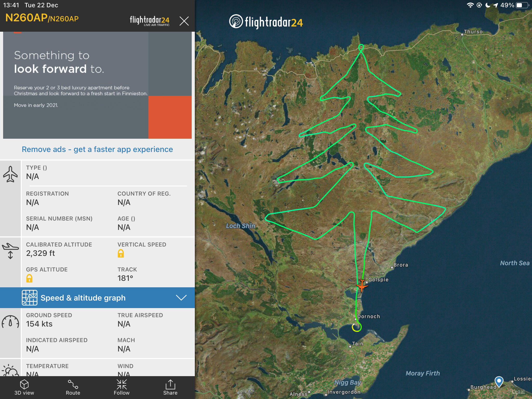532x399 pixels.
Task: Expand the Speed & altitude graph section
Action: 83,298
